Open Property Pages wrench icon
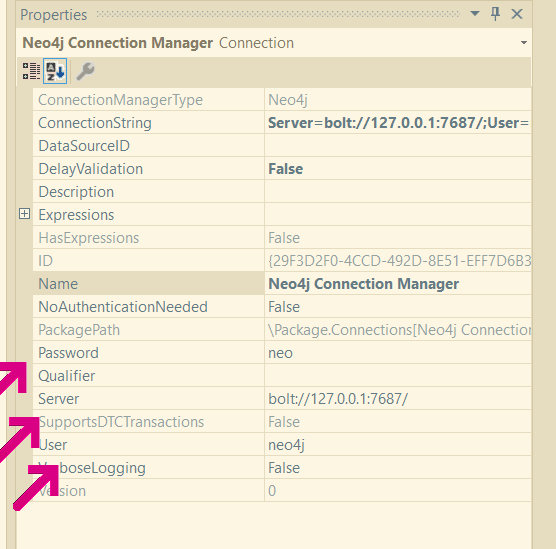This screenshot has height=549, width=556. (85, 71)
